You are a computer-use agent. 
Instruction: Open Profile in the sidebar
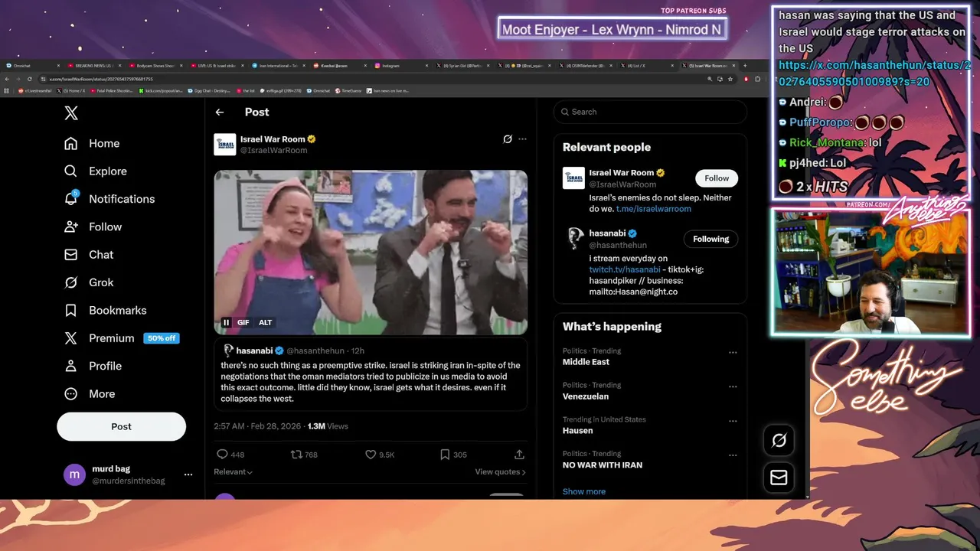click(x=93, y=366)
